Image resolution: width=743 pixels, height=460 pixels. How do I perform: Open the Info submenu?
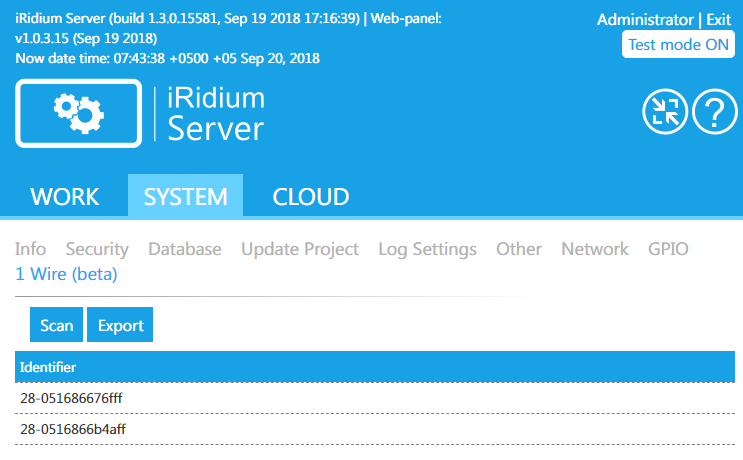tap(30, 249)
